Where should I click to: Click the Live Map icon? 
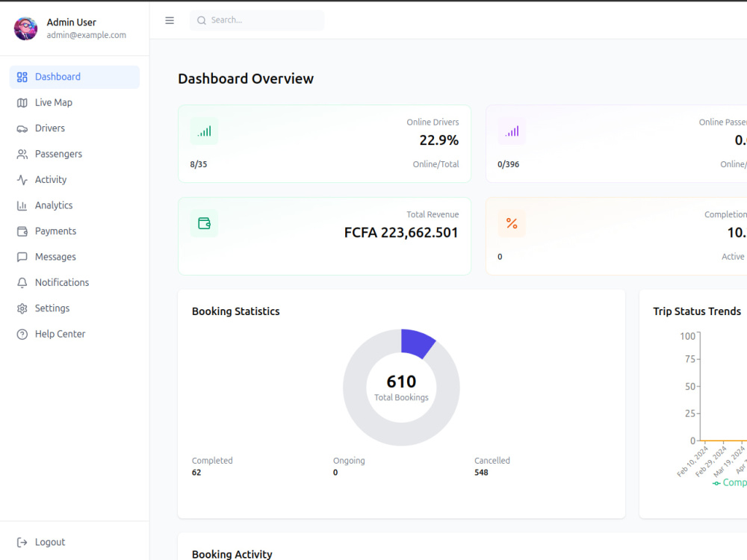coord(22,103)
